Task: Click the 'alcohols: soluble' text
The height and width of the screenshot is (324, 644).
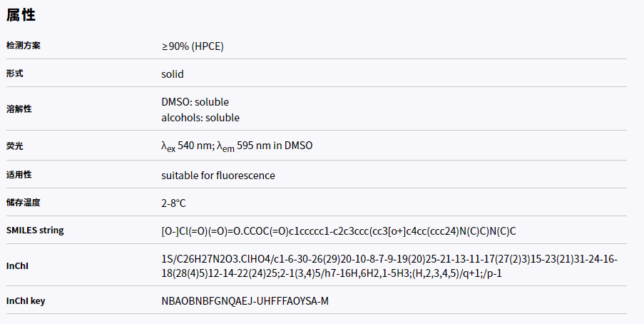Action: [x=200, y=117]
